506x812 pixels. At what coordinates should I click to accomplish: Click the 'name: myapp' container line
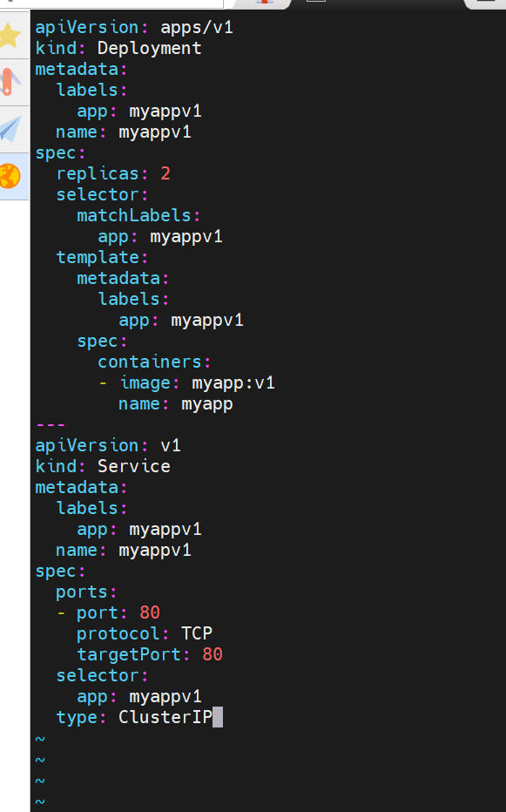pos(176,404)
